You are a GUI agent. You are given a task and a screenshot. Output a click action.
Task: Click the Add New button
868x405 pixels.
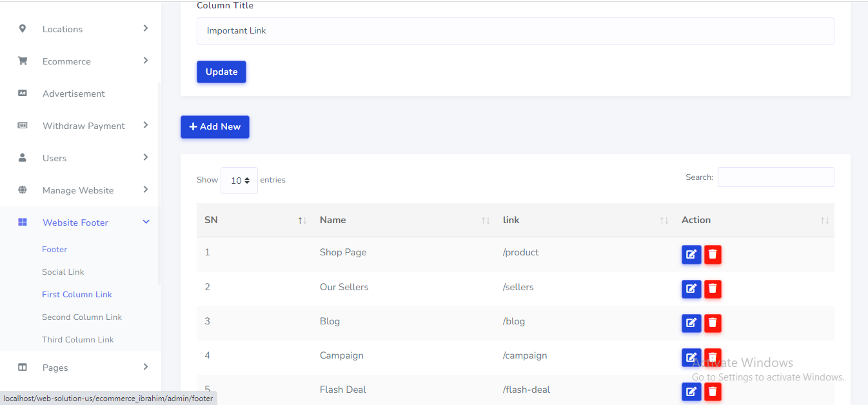(x=215, y=127)
